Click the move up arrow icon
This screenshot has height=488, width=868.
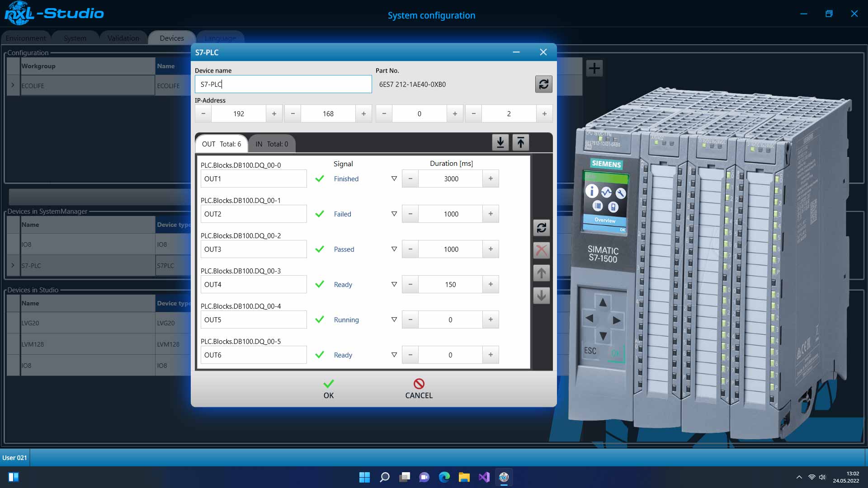pyautogui.click(x=541, y=273)
